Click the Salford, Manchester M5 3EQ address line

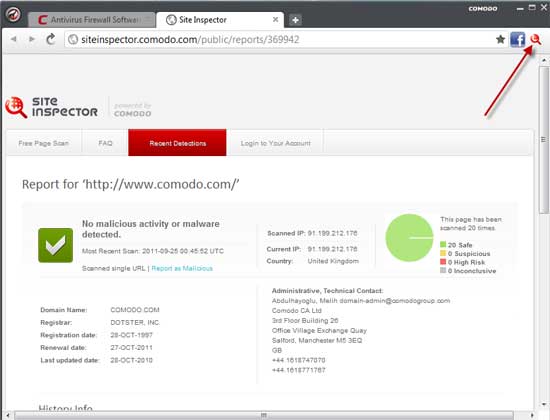(317, 340)
